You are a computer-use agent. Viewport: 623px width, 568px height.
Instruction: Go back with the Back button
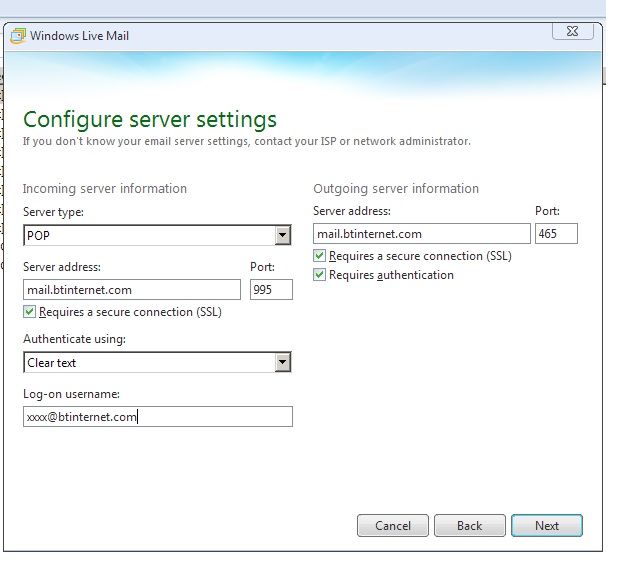(x=470, y=525)
